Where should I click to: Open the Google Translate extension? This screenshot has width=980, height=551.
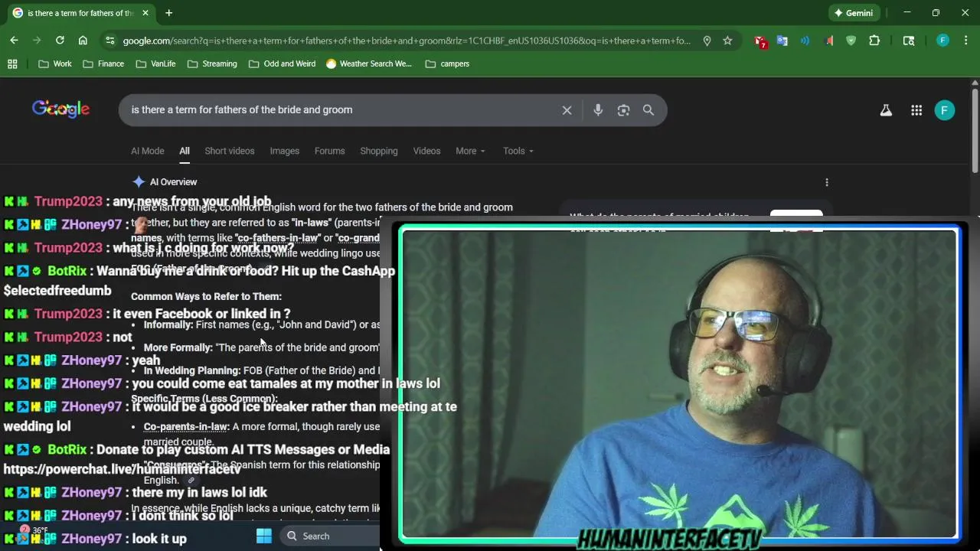tap(782, 41)
